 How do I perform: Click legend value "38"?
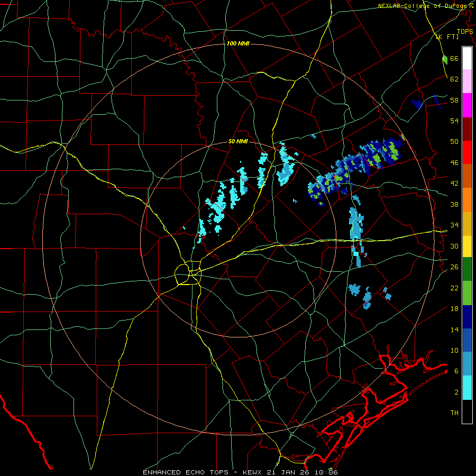click(x=454, y=204)
